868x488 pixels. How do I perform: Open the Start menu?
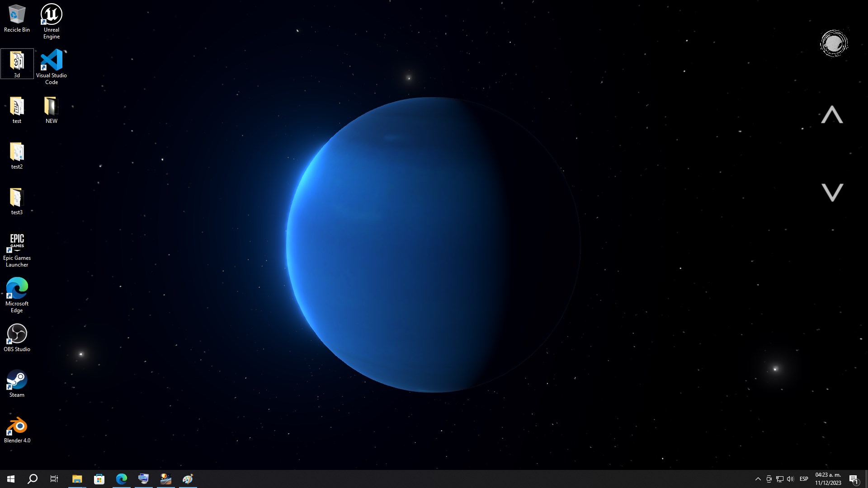coord(10,479)
